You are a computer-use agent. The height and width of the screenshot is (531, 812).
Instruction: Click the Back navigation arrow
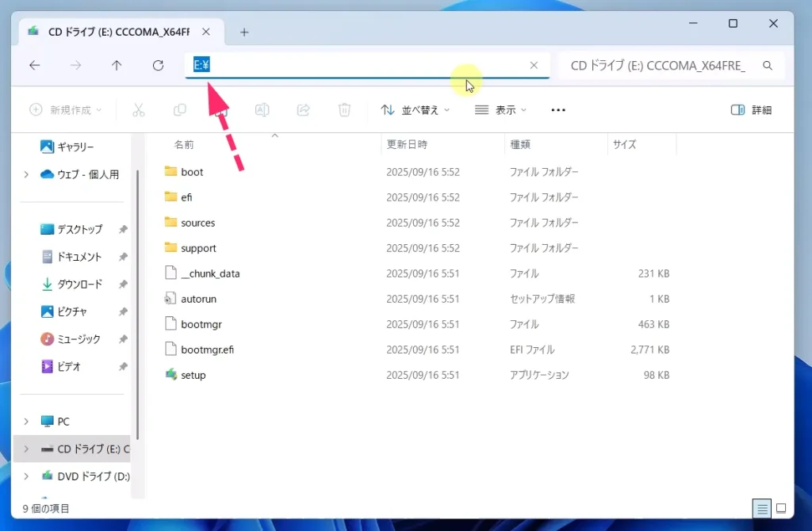[x=34, y=66]
